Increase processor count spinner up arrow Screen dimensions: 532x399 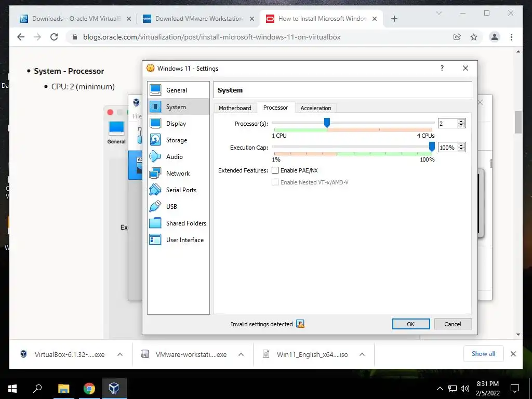pos(461,121)
